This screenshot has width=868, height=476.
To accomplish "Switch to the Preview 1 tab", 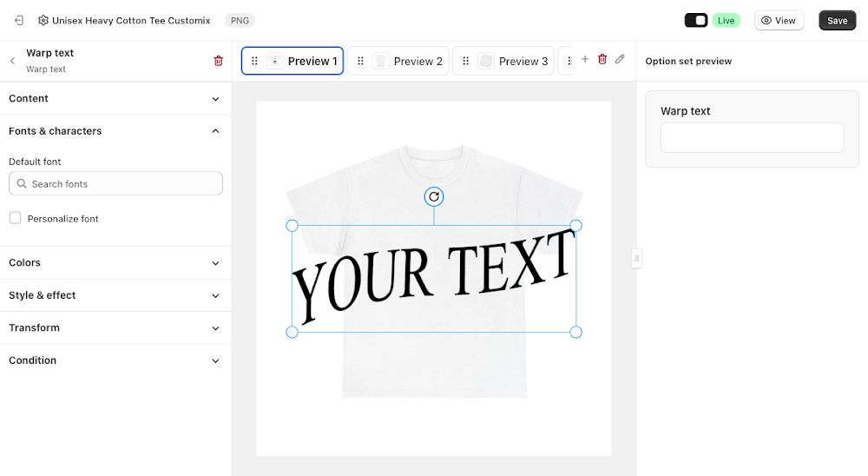I will (293, 61).
